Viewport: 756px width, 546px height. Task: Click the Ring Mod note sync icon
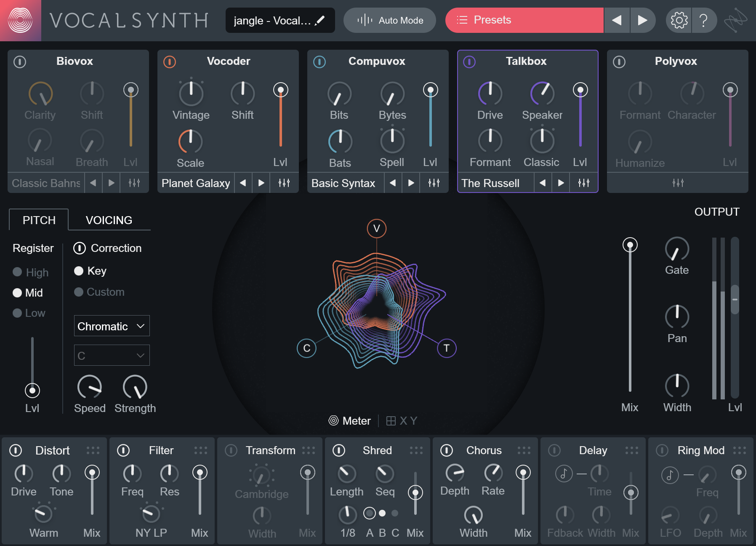(670, 475)
